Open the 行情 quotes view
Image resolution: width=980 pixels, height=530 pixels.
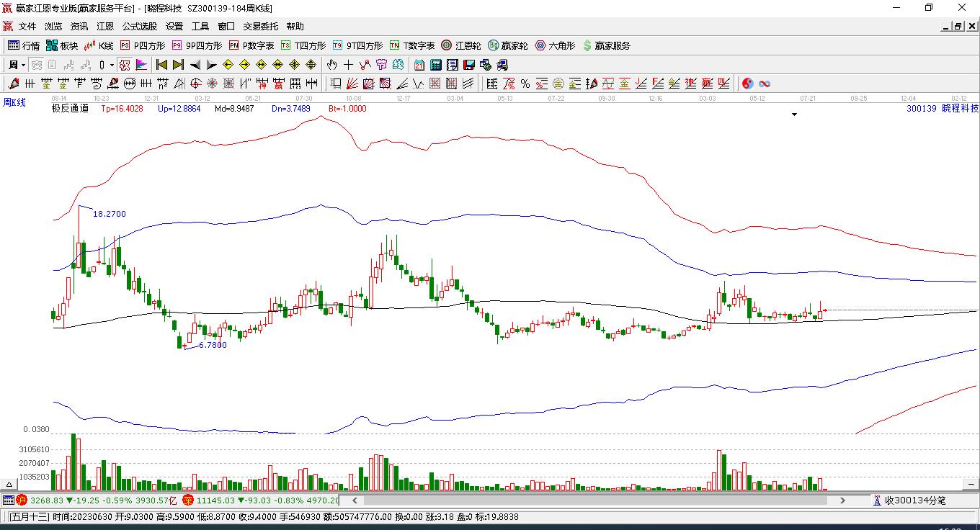[x=24, y=45]
